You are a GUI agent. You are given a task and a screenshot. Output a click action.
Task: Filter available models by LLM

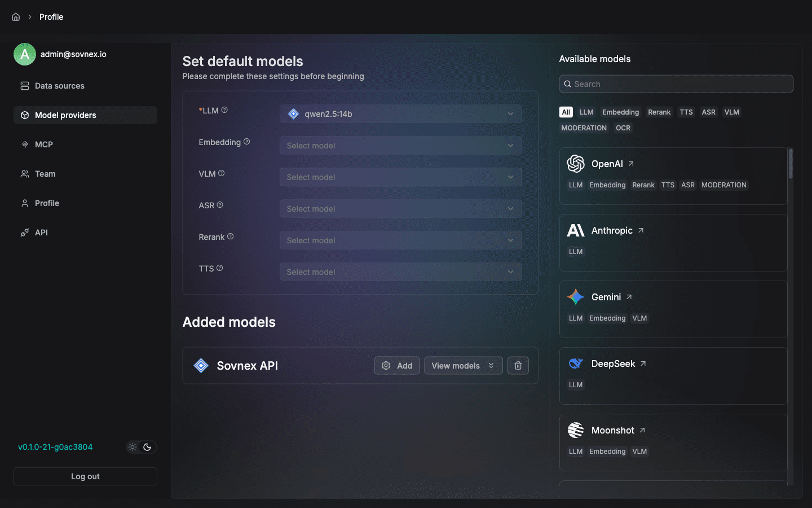(586, 112)
